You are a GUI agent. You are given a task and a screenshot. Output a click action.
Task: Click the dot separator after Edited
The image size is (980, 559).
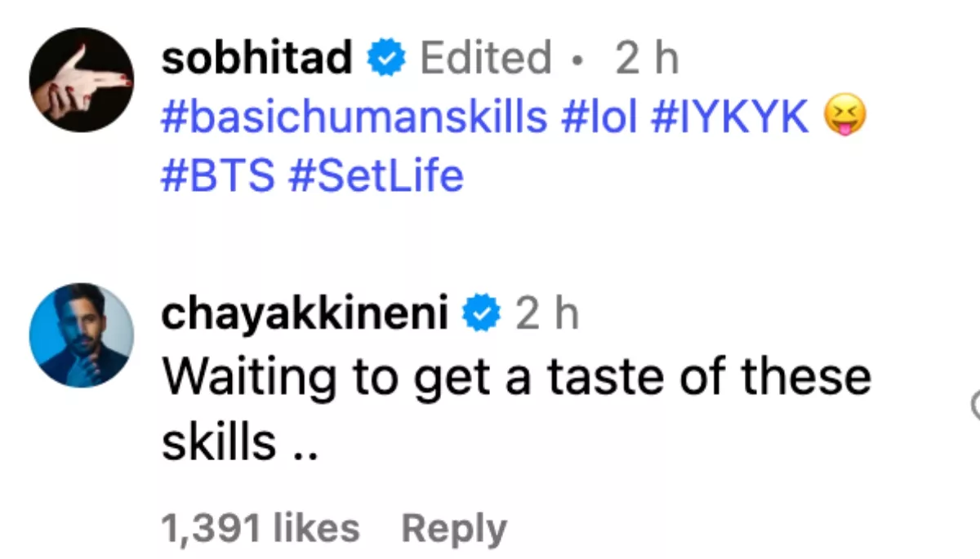[x=578, y=61]
